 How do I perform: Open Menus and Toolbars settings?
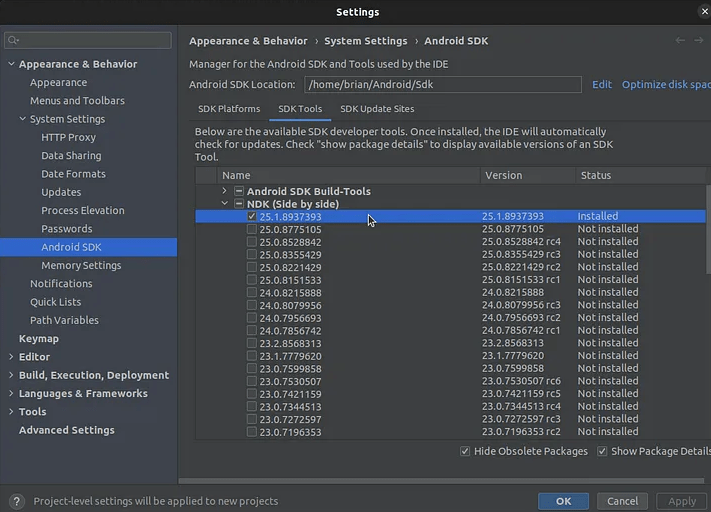tap(77, 101)
